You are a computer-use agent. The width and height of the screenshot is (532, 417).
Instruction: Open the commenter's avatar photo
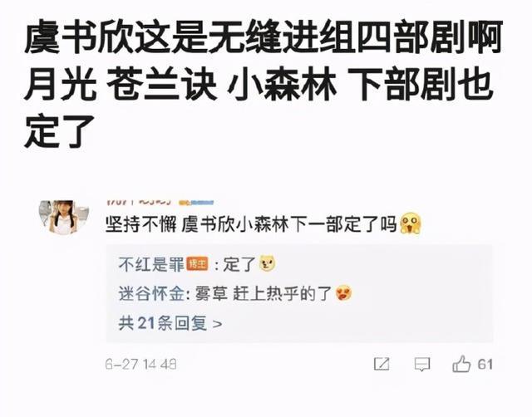[64, 217]
